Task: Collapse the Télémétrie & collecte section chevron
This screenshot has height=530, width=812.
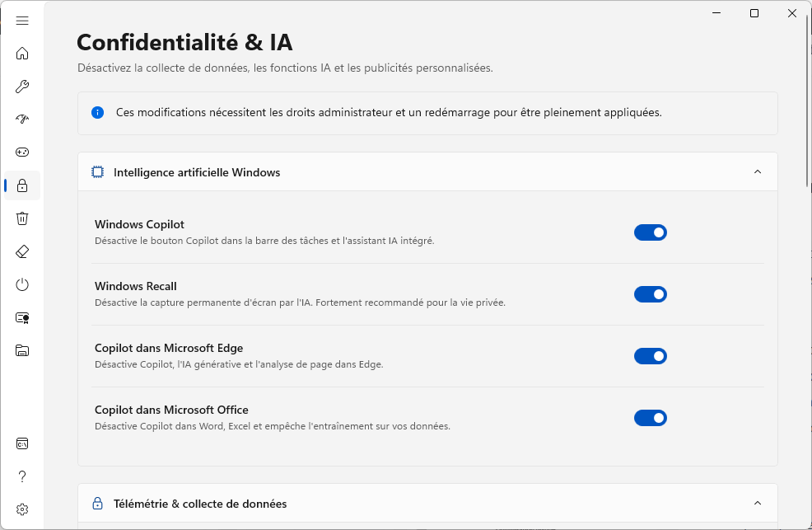Action: tap(757, 503)
